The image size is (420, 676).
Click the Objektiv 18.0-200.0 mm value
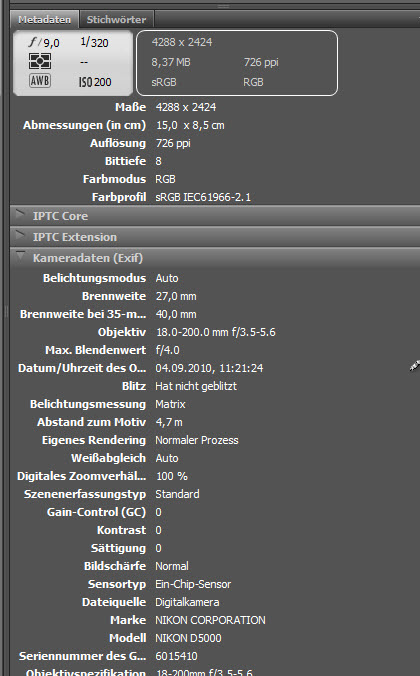(215, 332)
